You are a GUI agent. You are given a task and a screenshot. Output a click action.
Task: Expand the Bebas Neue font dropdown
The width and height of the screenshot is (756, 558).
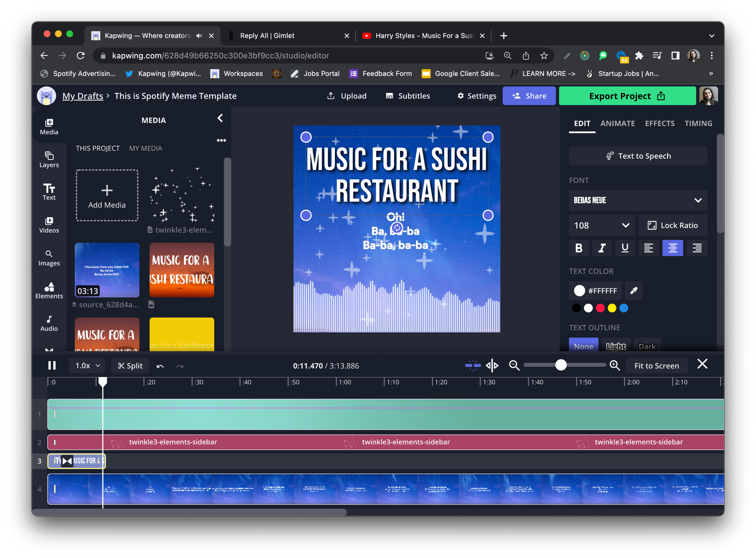click(638, 200)
